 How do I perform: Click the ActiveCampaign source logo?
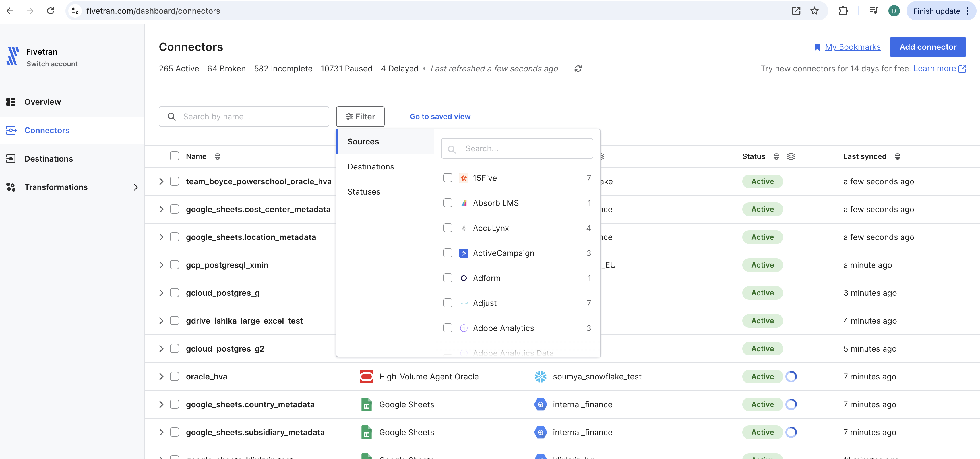coord(463,253)
